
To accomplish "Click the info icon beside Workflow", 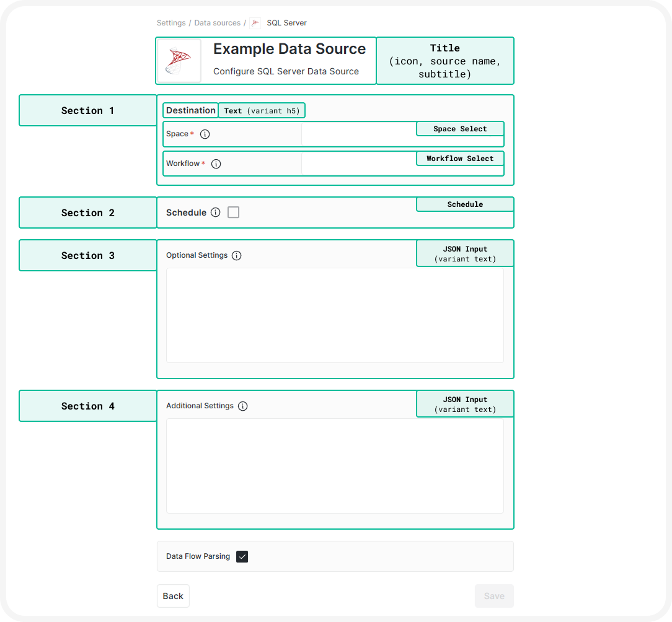I will click(x=216, y=164).
